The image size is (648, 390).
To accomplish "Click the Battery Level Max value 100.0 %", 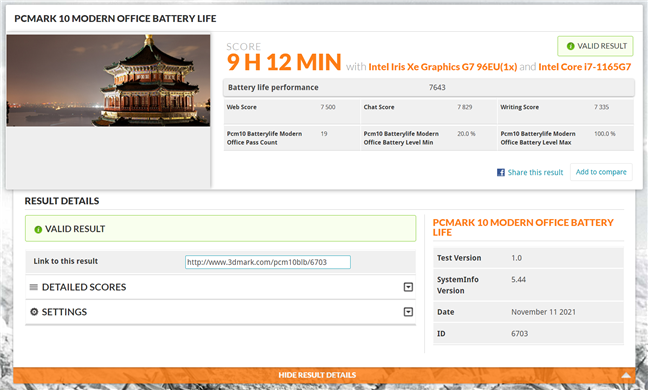I will click(605, 134).
